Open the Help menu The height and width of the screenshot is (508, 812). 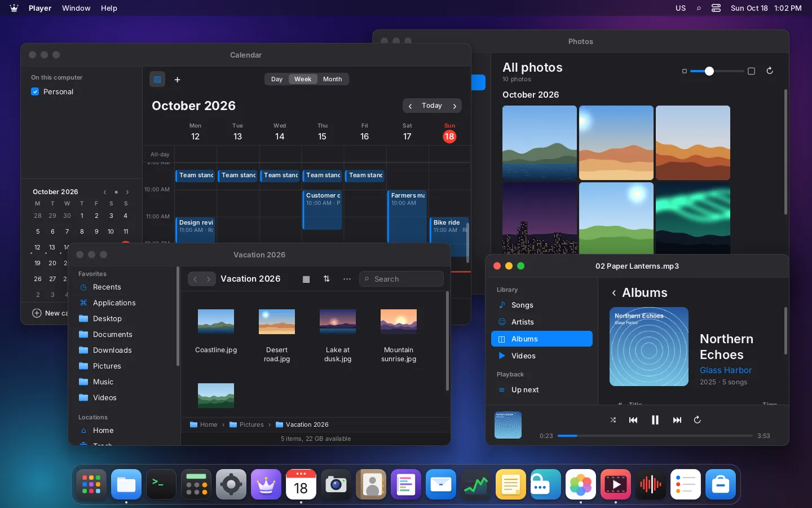click(x=109, y=8)
